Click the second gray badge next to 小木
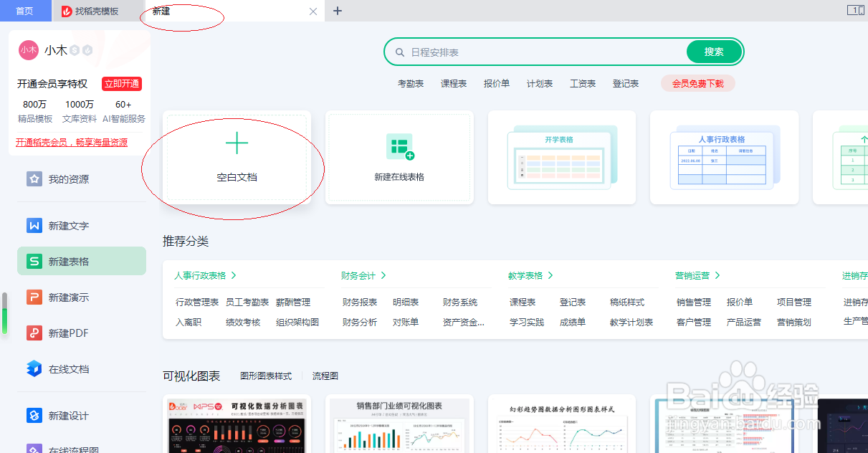The width and height of the screenshot is (868, 453). pos(87,50)
